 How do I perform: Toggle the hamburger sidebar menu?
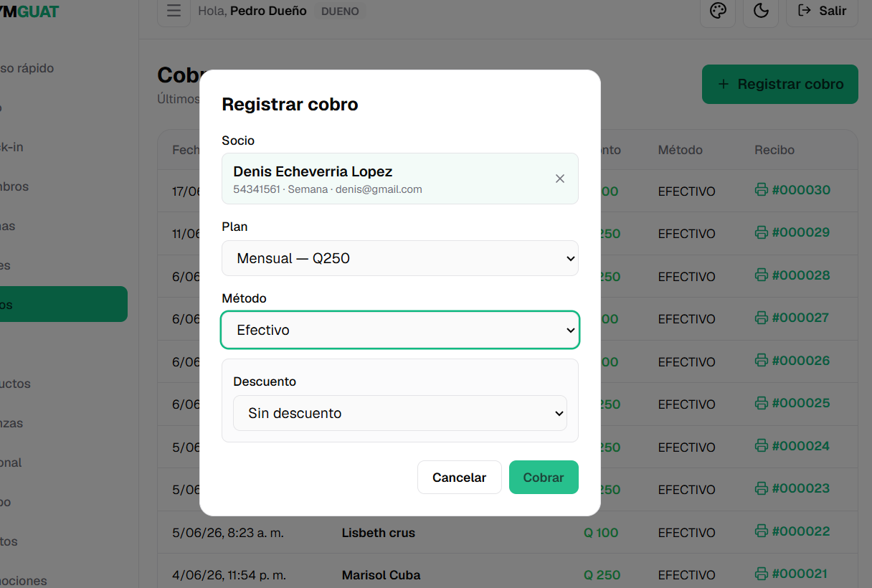[174, 11]
